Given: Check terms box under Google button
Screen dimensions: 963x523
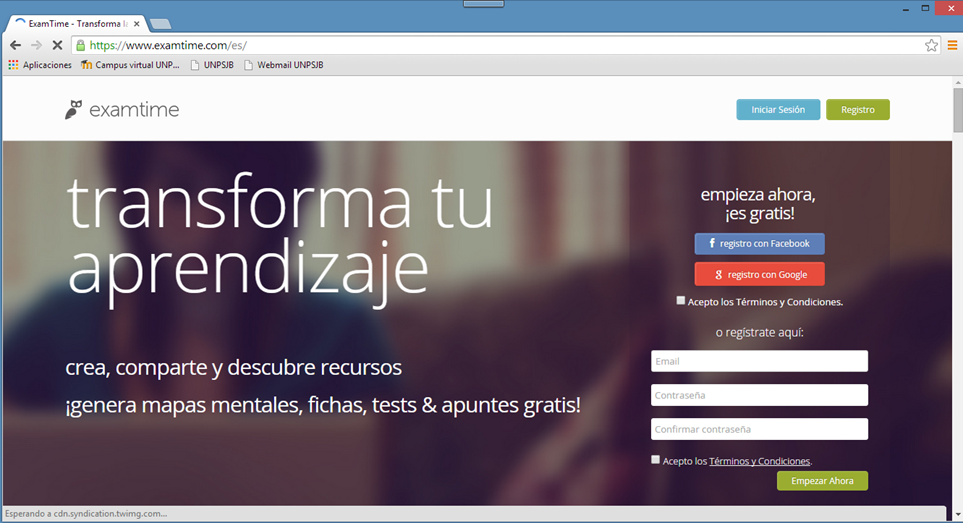Looking at the screenshot, I should pyautogui.click(x=681, y=300).
